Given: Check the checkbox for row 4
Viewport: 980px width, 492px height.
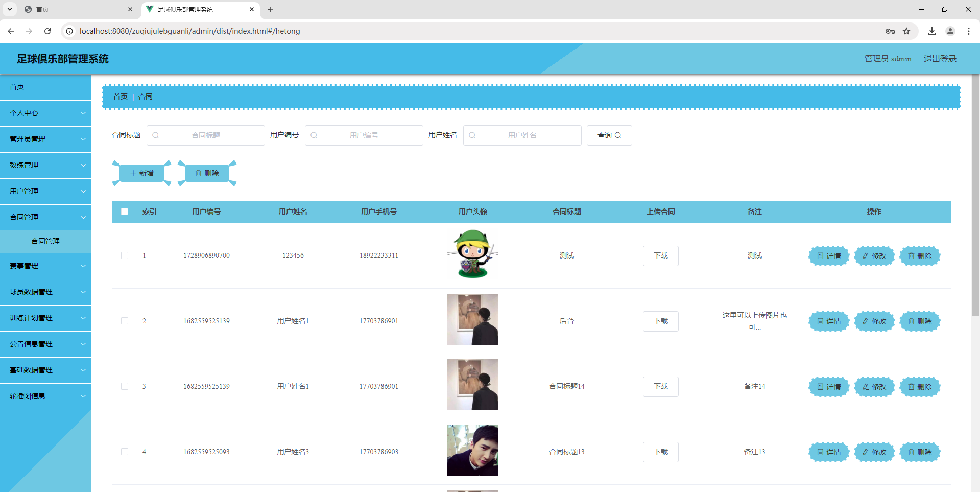Looking at the screenshot, I should (125, 452).
